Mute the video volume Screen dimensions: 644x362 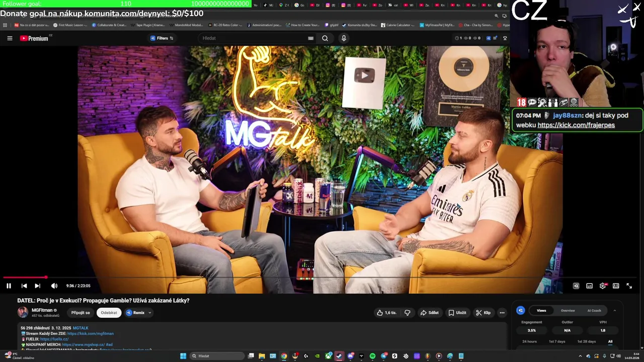[54, 286]
